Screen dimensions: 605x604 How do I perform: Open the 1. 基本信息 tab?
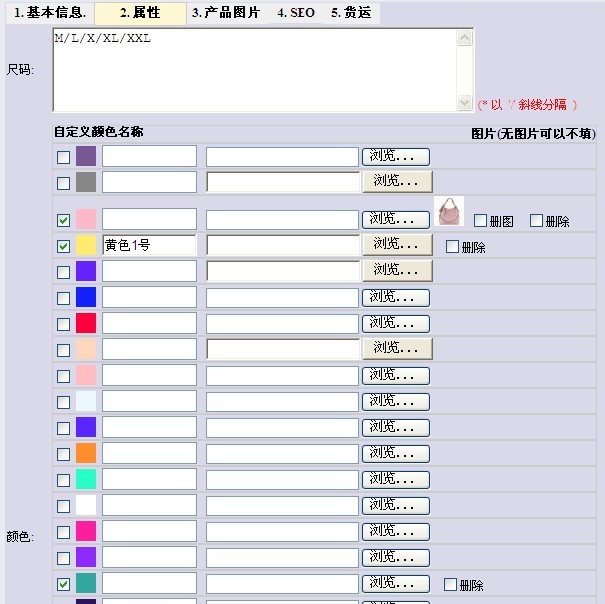(x=50, y=13)
